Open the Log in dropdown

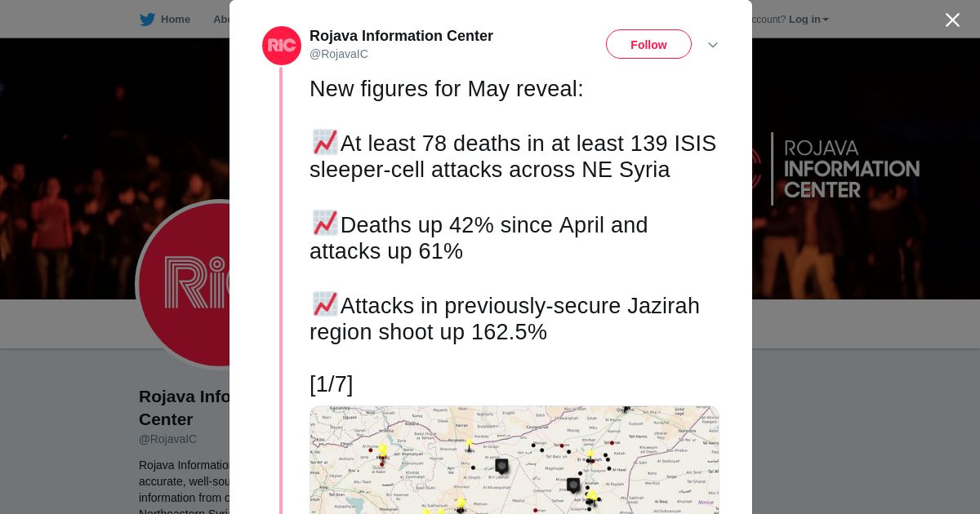808,20
